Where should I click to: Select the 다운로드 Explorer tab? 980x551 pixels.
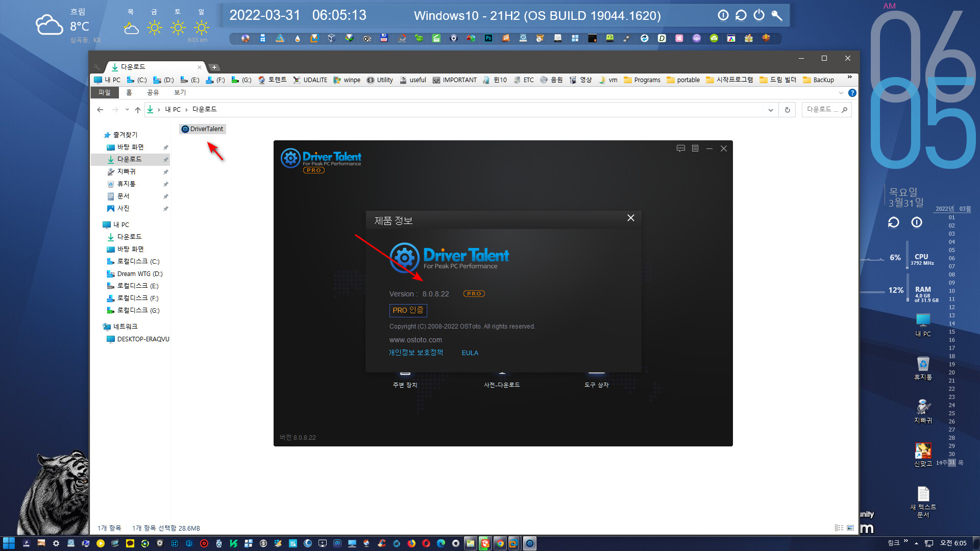pyautogui.click(x=153, y=67)
